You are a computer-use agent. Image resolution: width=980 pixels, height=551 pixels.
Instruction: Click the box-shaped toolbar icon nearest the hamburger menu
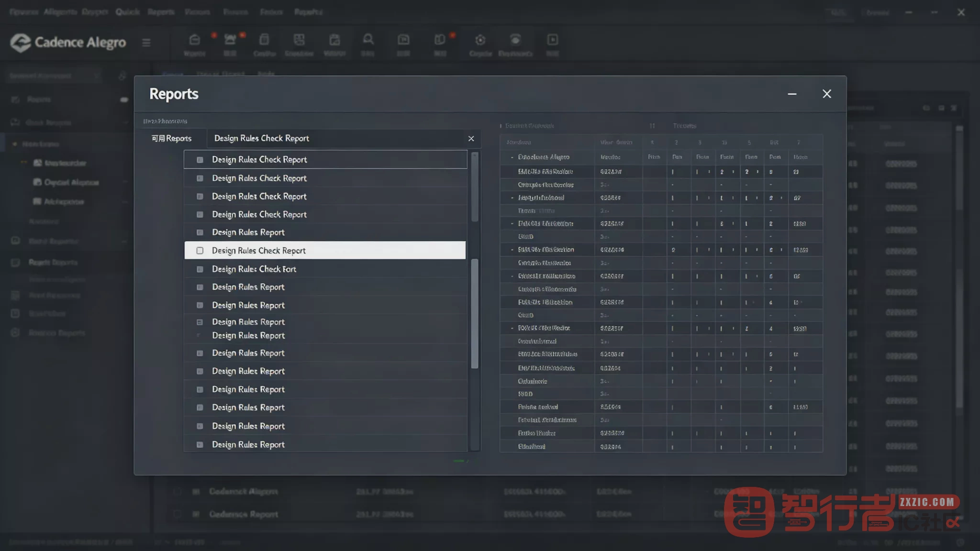(194, 40)
